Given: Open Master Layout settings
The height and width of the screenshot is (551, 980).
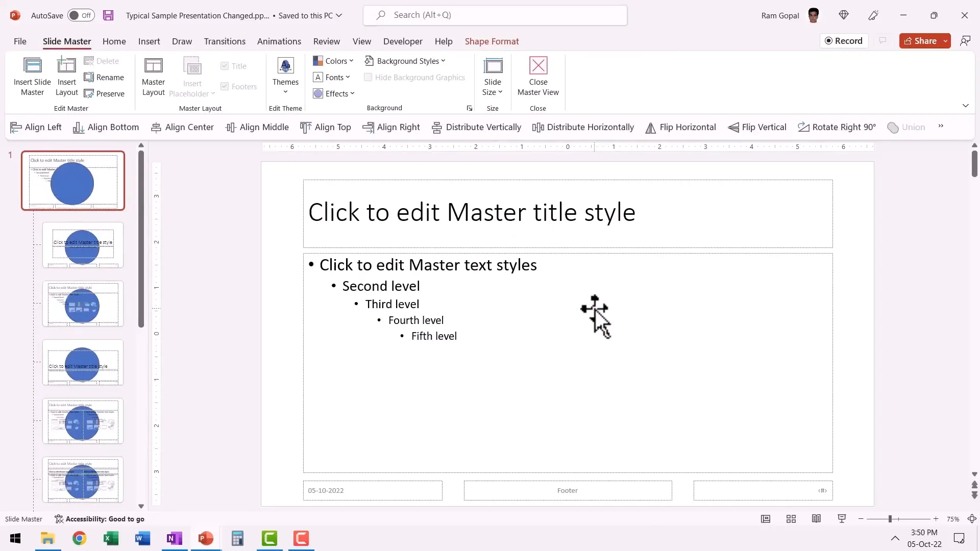Looking at the screenshot, I should tap(153, 77).
